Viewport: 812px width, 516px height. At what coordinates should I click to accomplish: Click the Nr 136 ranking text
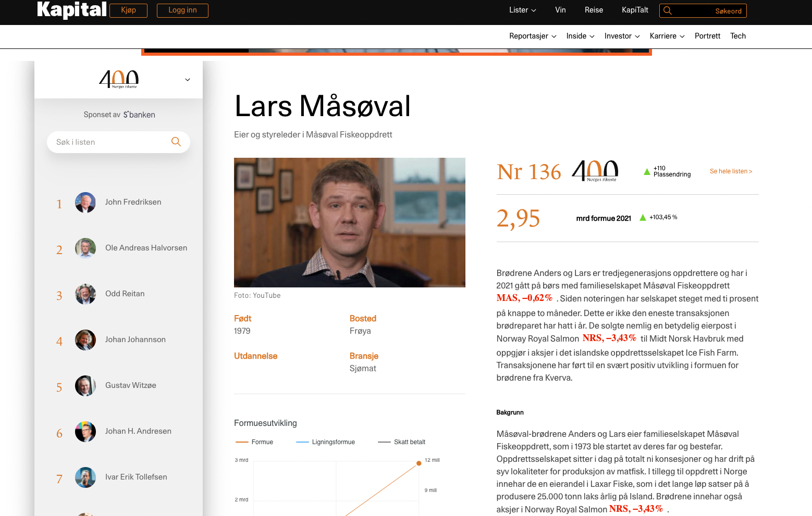[x=529, y=172]
